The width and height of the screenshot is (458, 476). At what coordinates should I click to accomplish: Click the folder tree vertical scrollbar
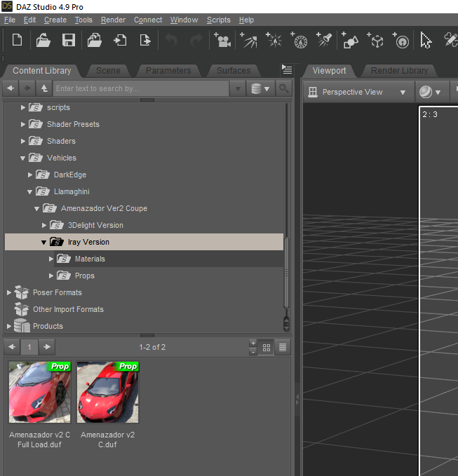[286, 273]
